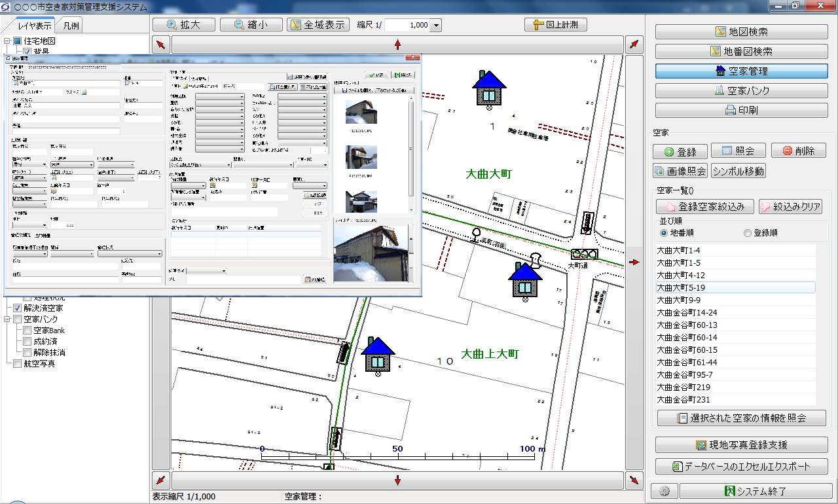
Task: Pan map to the upper-right corner arrow
Action: click(x=633, y=45)
